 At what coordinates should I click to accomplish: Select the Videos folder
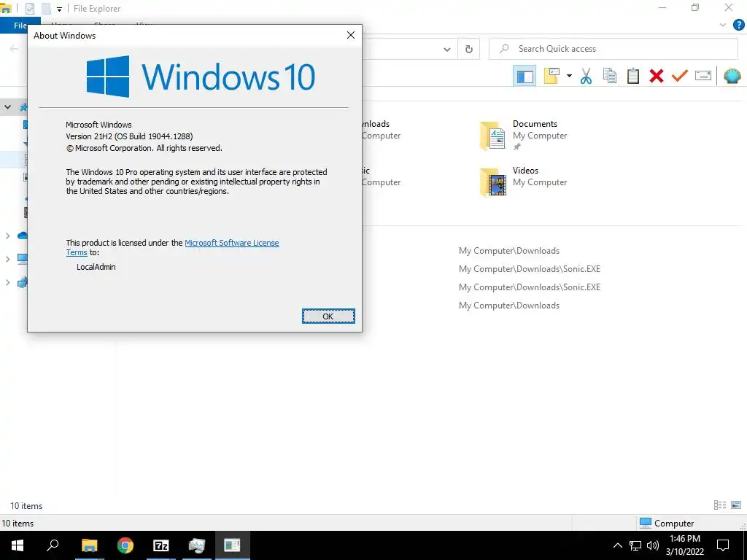click(x=524, y=182)
